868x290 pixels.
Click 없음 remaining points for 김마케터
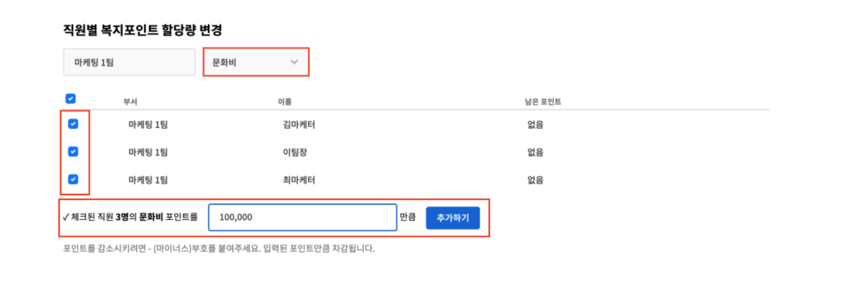pos(535,125)
